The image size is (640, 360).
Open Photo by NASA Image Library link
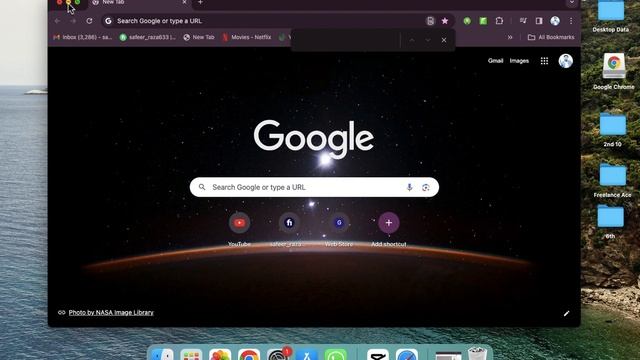[x=111, y=313]
